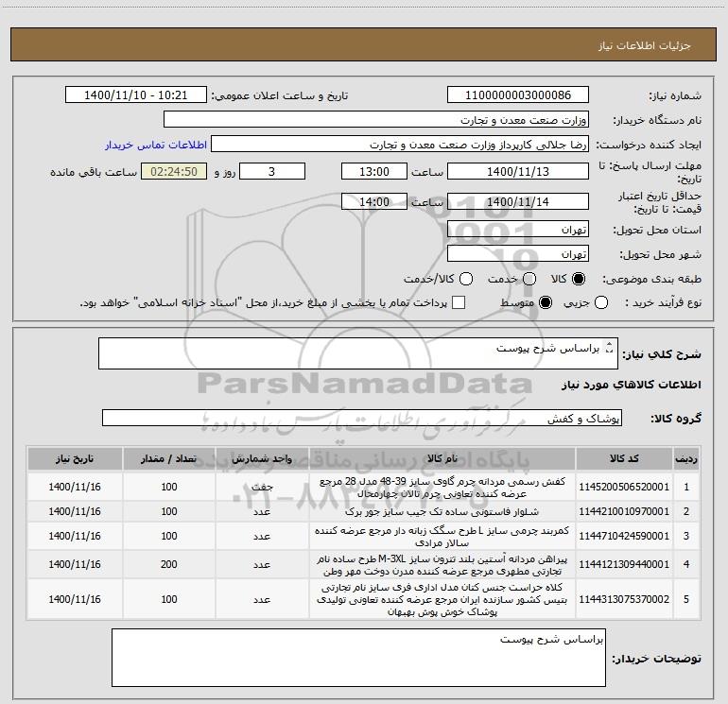Click the شماره نیاز field 1100000003000086
This screenshot has width=728, height=704.
tap(518, 94)
